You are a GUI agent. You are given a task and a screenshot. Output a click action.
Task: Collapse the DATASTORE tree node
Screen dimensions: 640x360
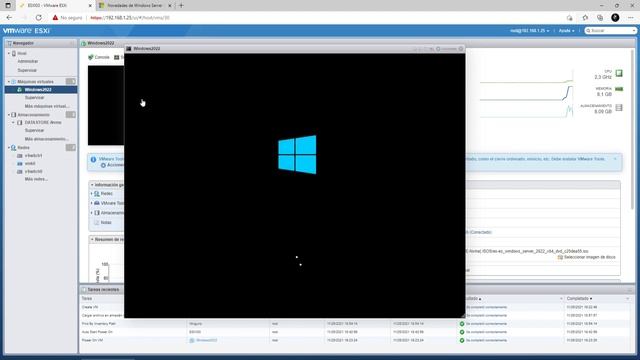coord(13,122)
